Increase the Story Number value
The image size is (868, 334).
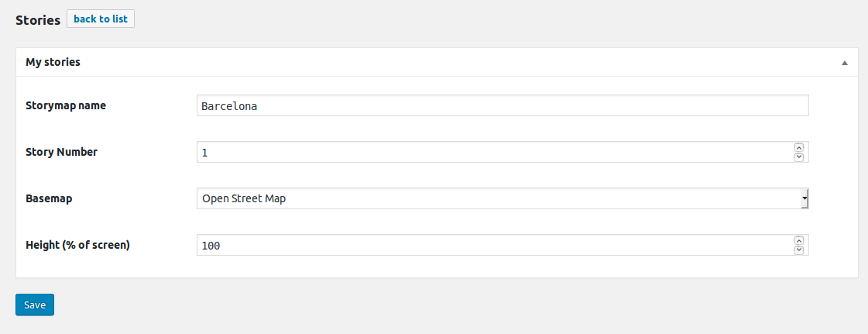coord(799,147)
